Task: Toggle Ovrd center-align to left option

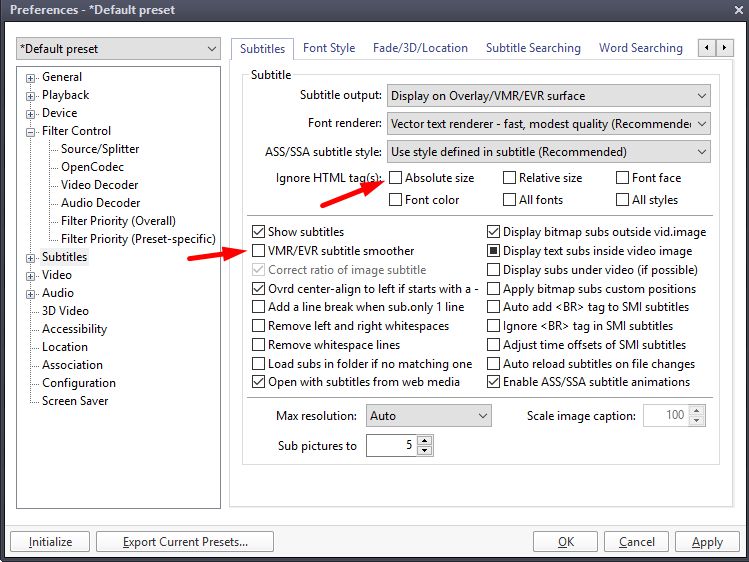Action: coord(258,288)
